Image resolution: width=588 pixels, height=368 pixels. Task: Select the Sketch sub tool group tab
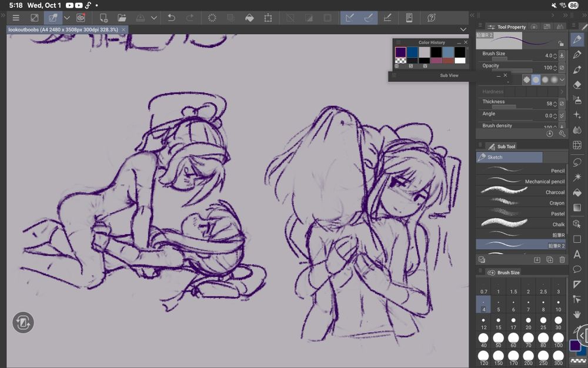(509, 157)
